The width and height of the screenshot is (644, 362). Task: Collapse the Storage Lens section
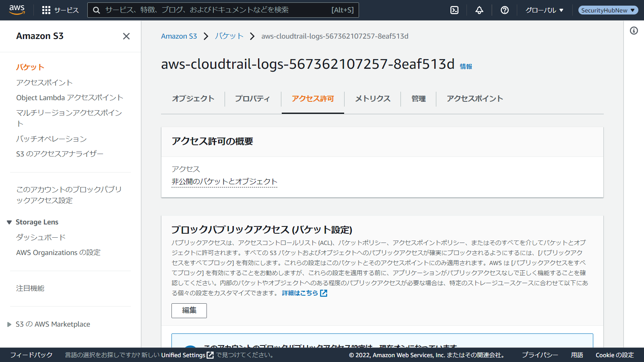pyautogui.click(x=9, y=222)
